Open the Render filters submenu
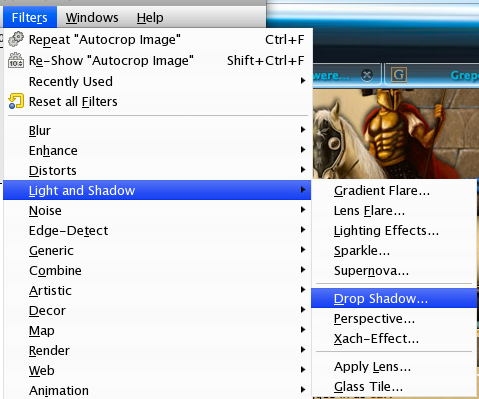479x399 pixels. pyautogui.click(x=157, y=350)
